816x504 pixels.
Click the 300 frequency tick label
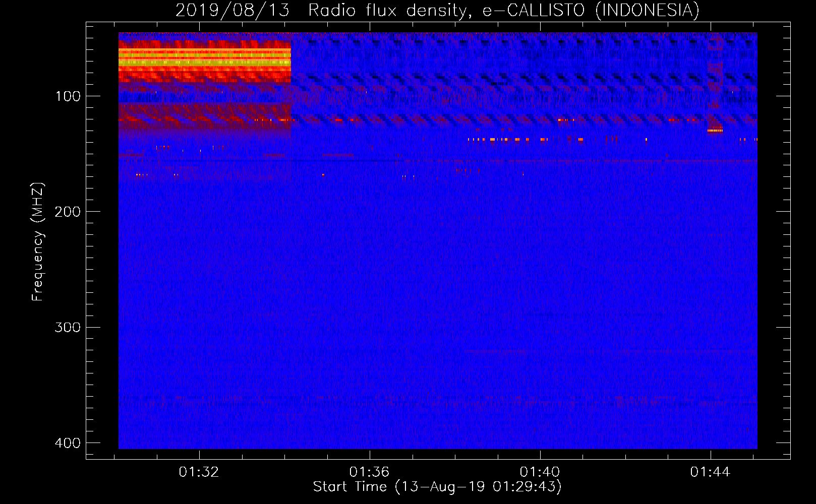tap(68, 328)
